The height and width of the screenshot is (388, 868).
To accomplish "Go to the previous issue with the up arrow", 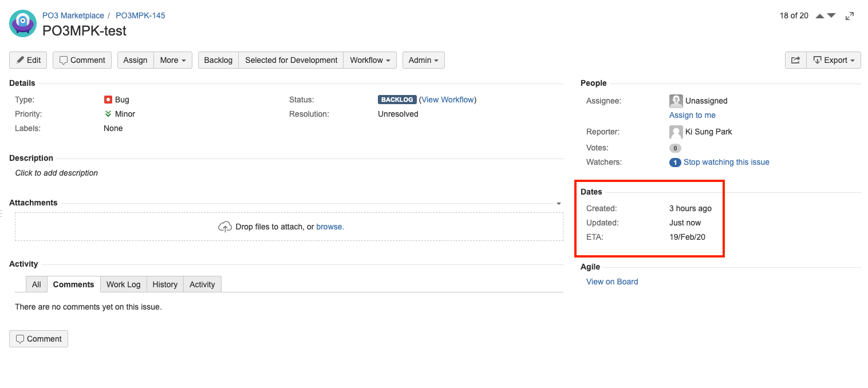I will pyautogui.click(x=820, y=16).
